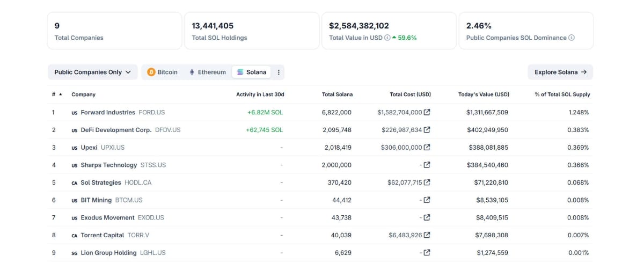The image size is (644, 270).
Task: Show info for Total Value in USD
Action: [387, 38]
